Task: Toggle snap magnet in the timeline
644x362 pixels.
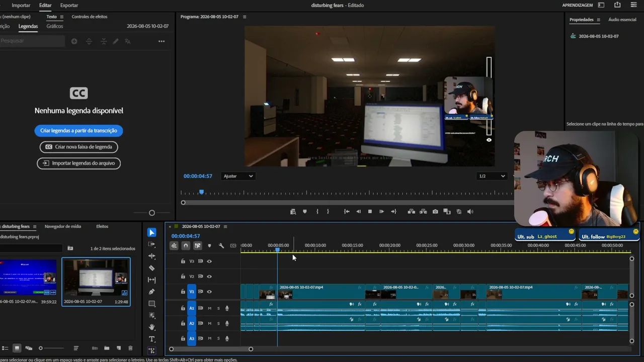Action: point(186,245)
